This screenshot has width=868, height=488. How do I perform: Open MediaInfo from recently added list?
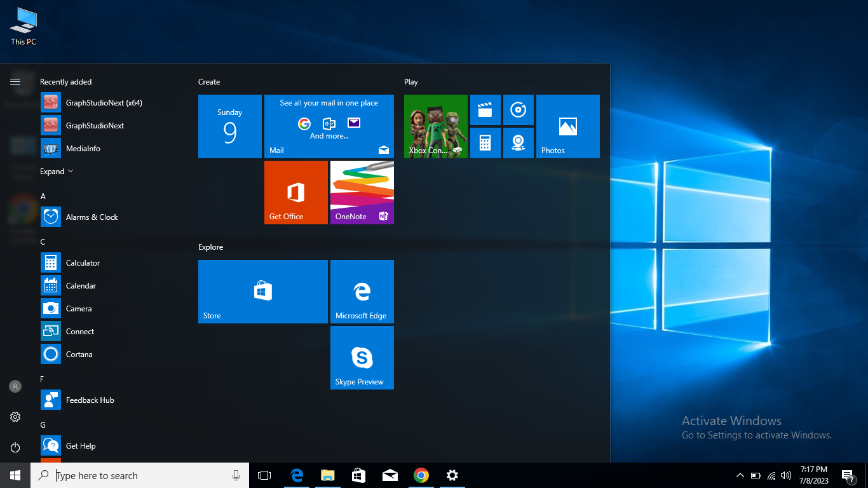point(108,148)
